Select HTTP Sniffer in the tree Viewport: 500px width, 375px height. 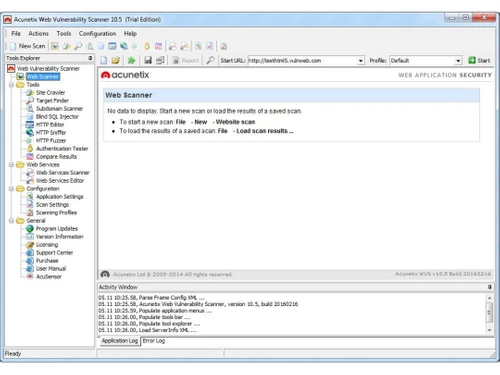[51, 133]
